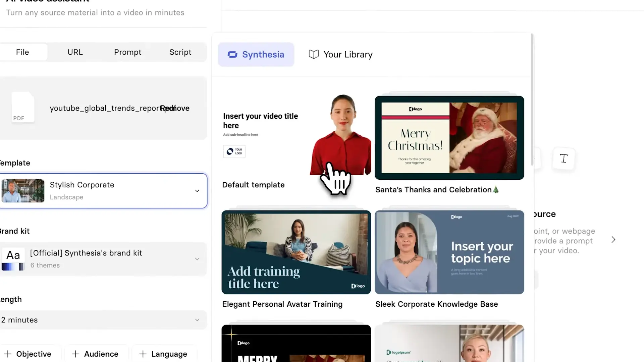Choose Elegant Personal Avatar Training template
This screenshot has width=644, height=362.
296,252
